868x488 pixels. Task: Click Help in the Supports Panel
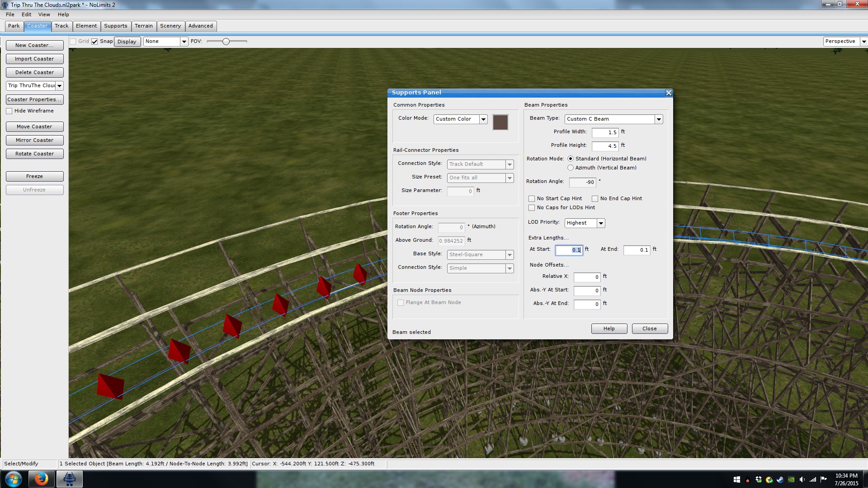pos(609,328)
